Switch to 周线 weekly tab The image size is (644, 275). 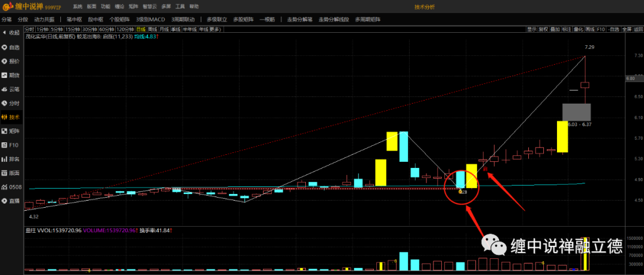coord(153,29)
